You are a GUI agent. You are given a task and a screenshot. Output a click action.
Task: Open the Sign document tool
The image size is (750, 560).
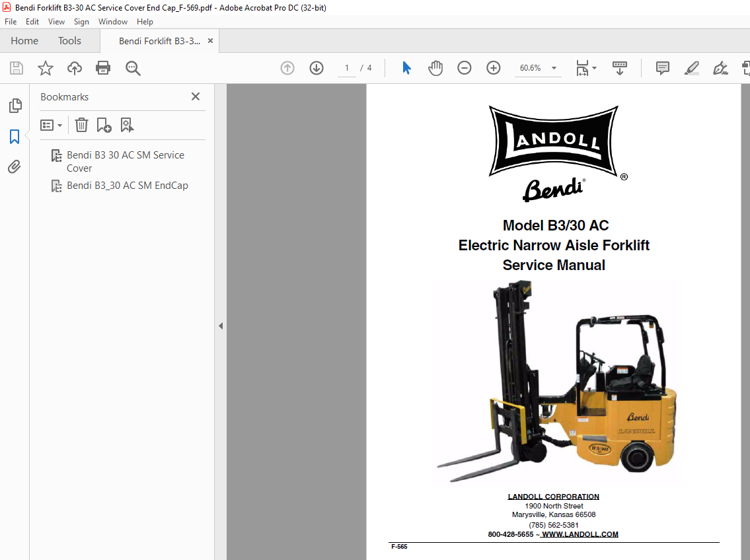click(720, 68)
